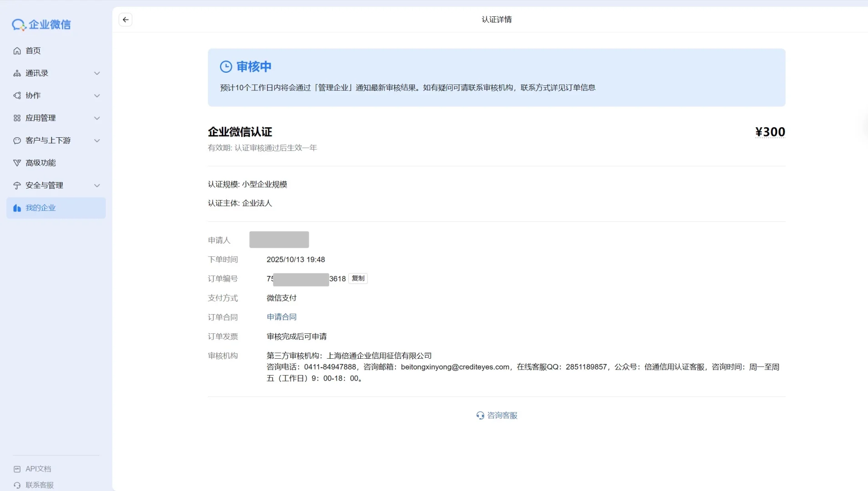Image resolution: width=868 pixels, height=491 pixels.
Task: Click the 微信支付 payment method value
Action: 281,298
